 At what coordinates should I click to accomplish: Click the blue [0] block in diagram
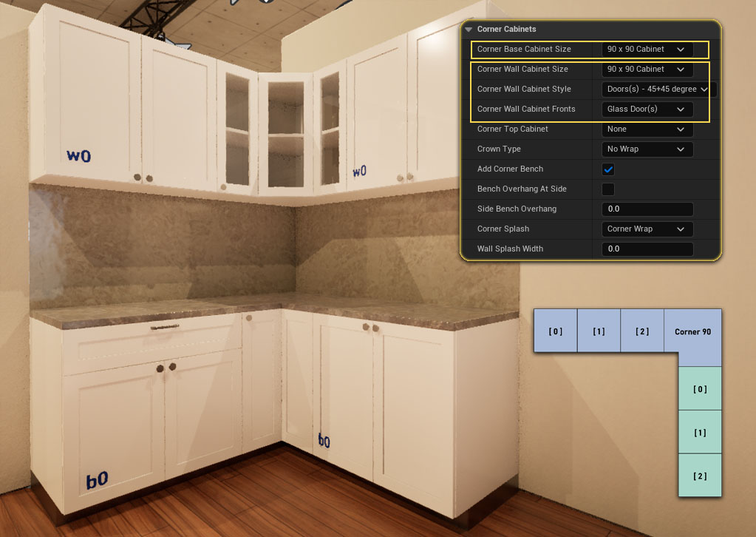pyautogui.click(x=555, y=331)
